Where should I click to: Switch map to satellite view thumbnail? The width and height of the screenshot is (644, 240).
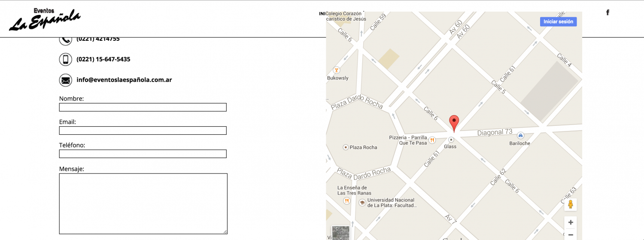(x=341, y=233)
